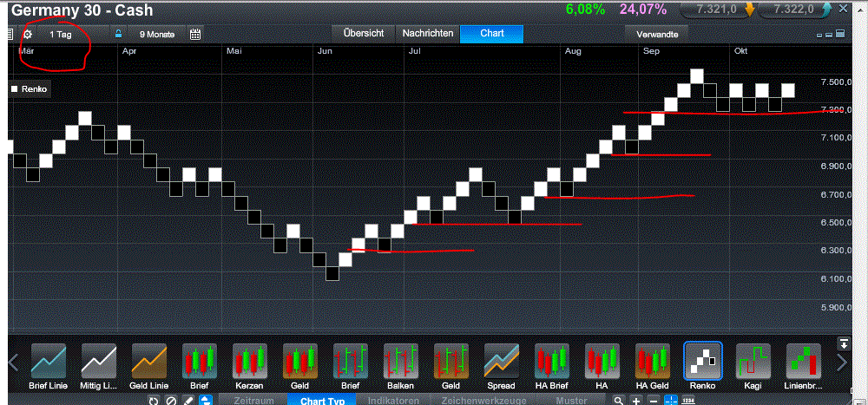
Task: Select largest panel size icon top right
Action: click(x=839, y=34)
